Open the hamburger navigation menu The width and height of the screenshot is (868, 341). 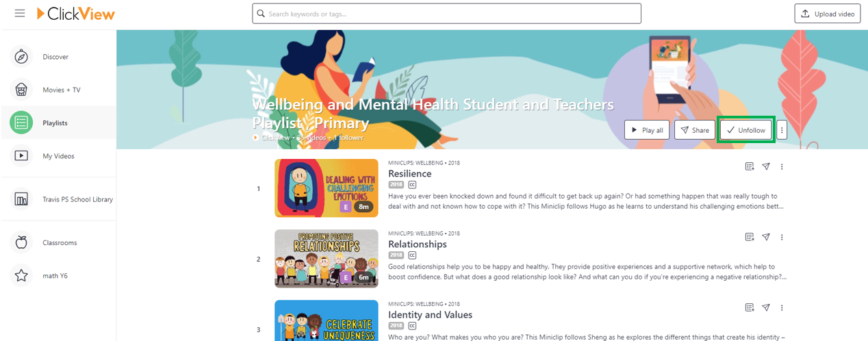click(x=20, y=13)
